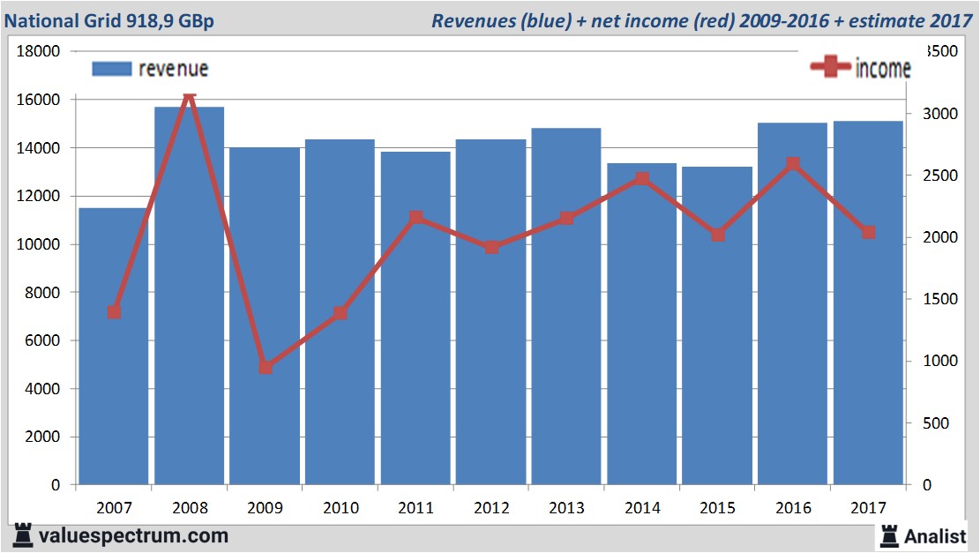Open the valuespectrum.com link

click(133, 536)
